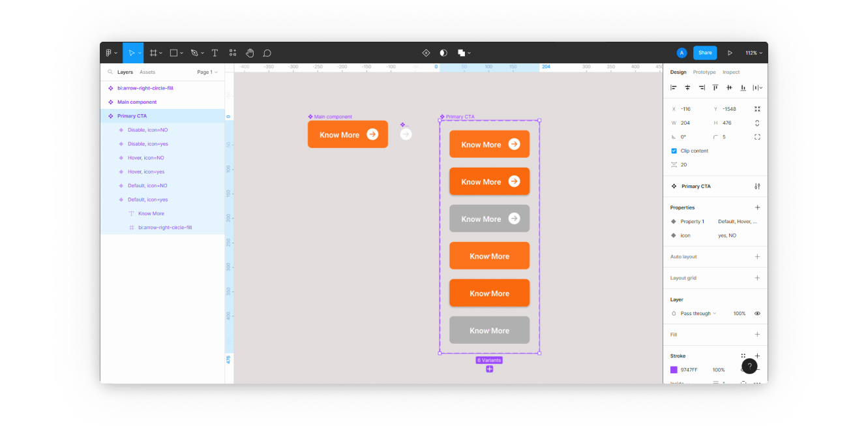Viewport: 868px width, 426px height.
Task: Open the Frame tool dropdown arrow
Action: [161, 53]
